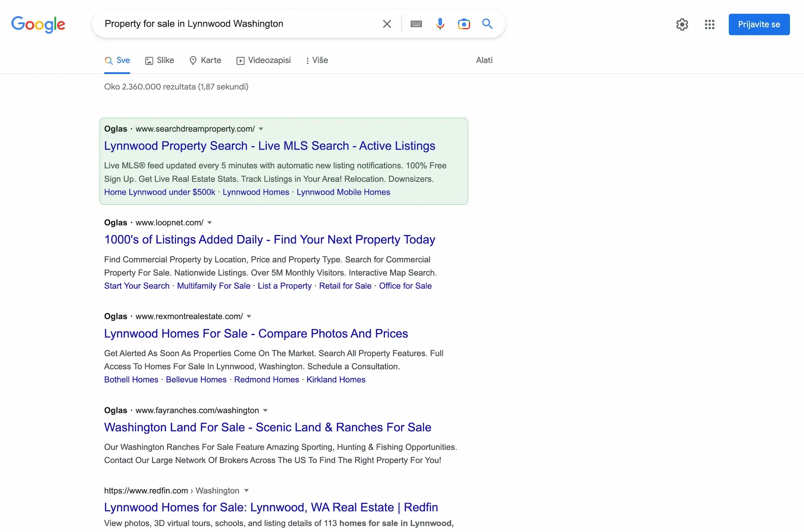This screenshot has height=532, width=804.
Task: Click inside the search input field
Action: point(241,24)
